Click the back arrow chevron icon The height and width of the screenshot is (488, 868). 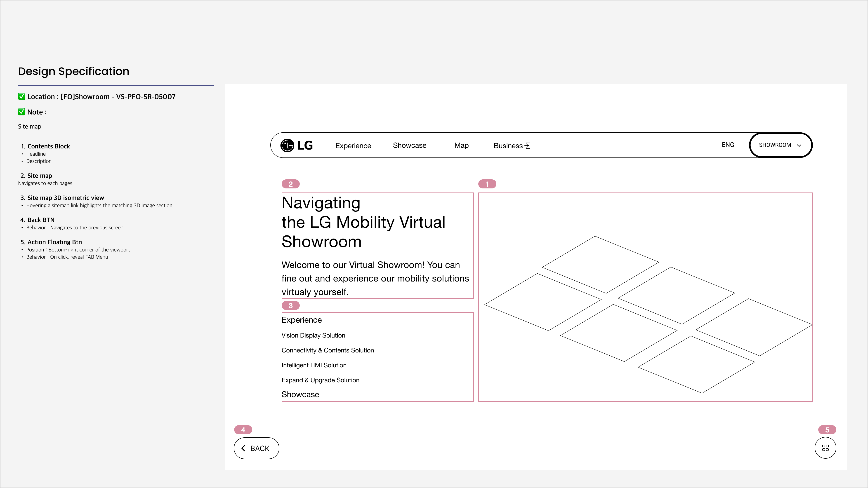243,448
